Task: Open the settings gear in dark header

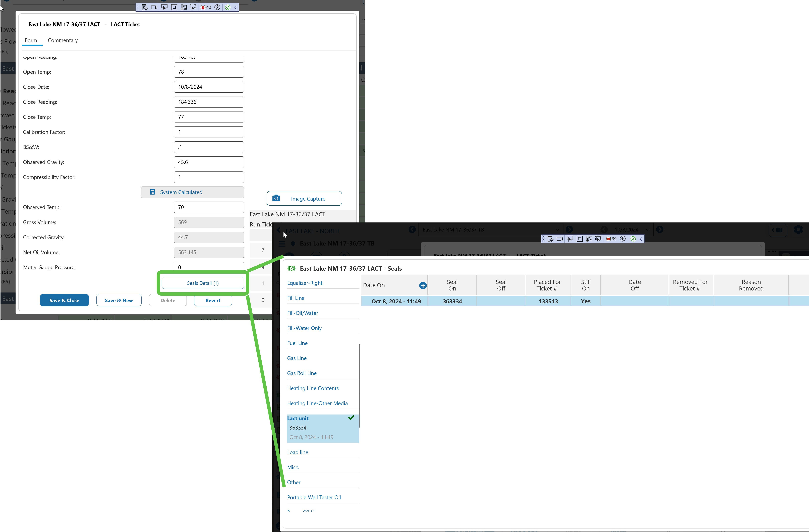Action: point(798,230)
